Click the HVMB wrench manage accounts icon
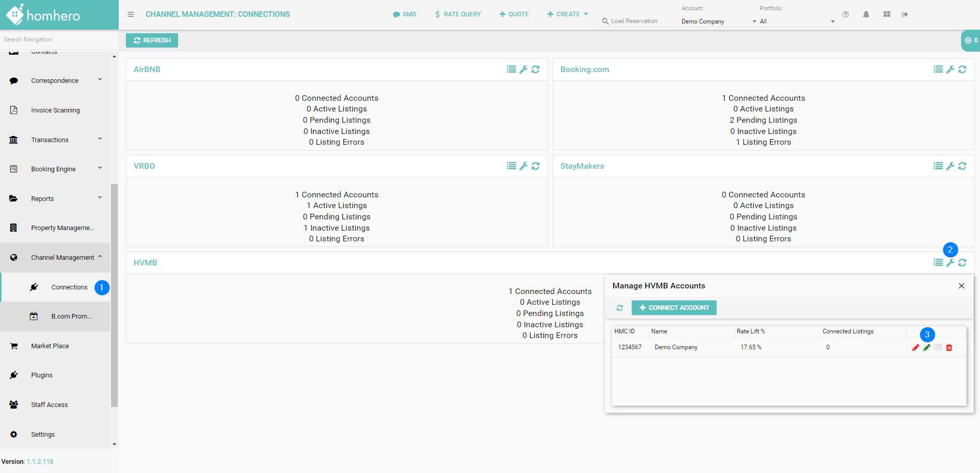This screenshot has height=473, width=980. pyautogui.click(x=950, y=263)
